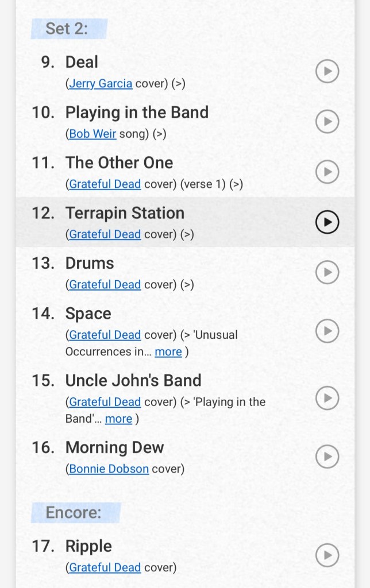The height and width of the screenshot is (588, 370).
Task: Open Grateful Dead link under Ripple
Action: (x=105, y=568)
